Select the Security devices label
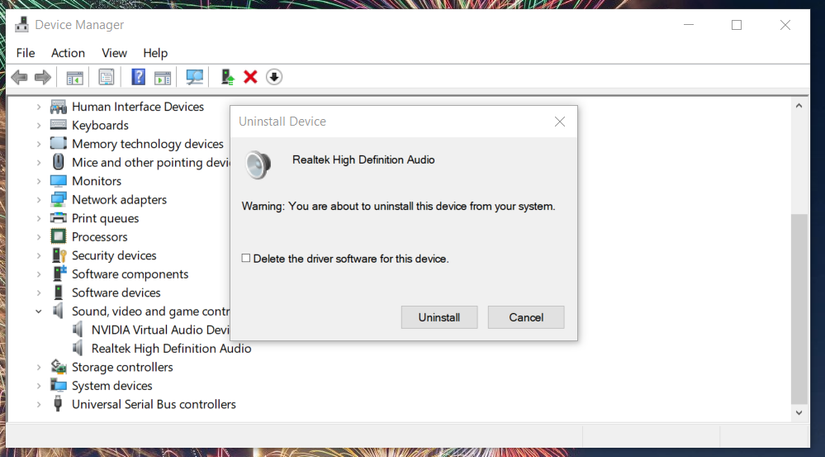The width and height of the screenshot is (825, 457). click(114, 255)
